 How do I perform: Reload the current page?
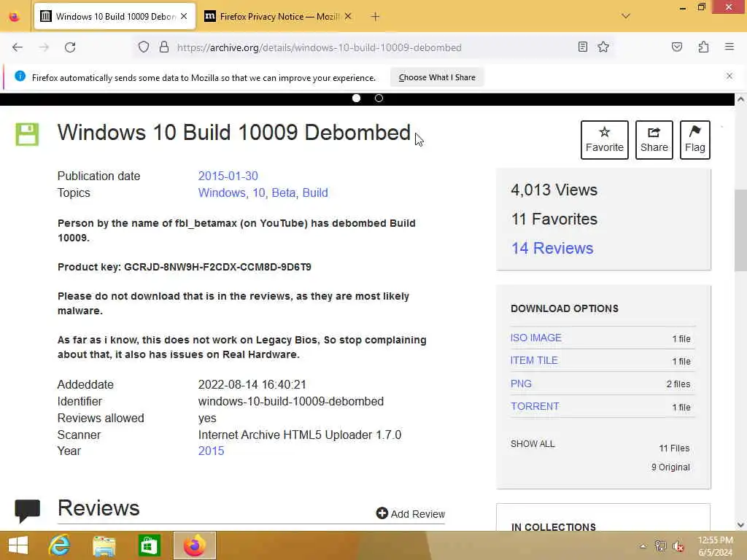click(70, 47)
